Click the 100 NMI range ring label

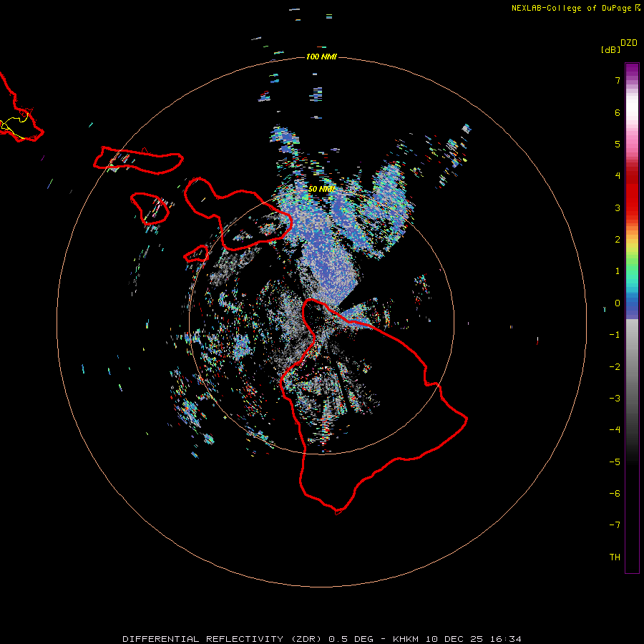[321, 57]
